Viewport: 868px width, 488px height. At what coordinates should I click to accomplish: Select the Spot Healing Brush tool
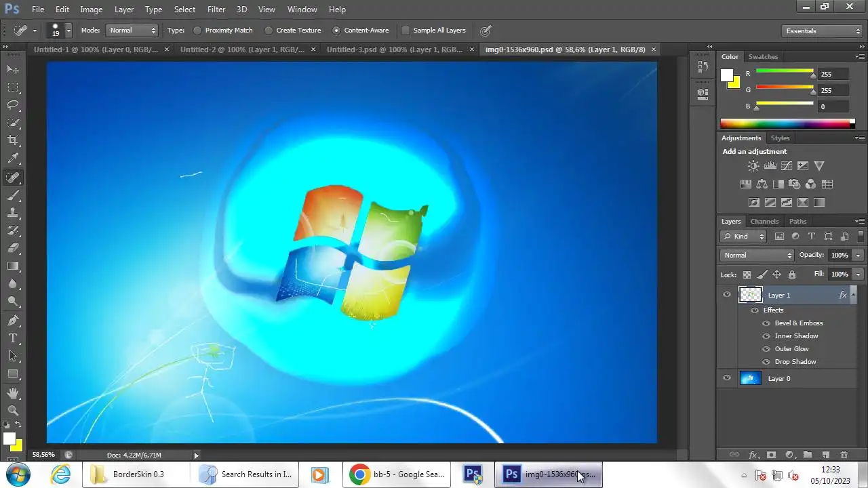(13, 178)
